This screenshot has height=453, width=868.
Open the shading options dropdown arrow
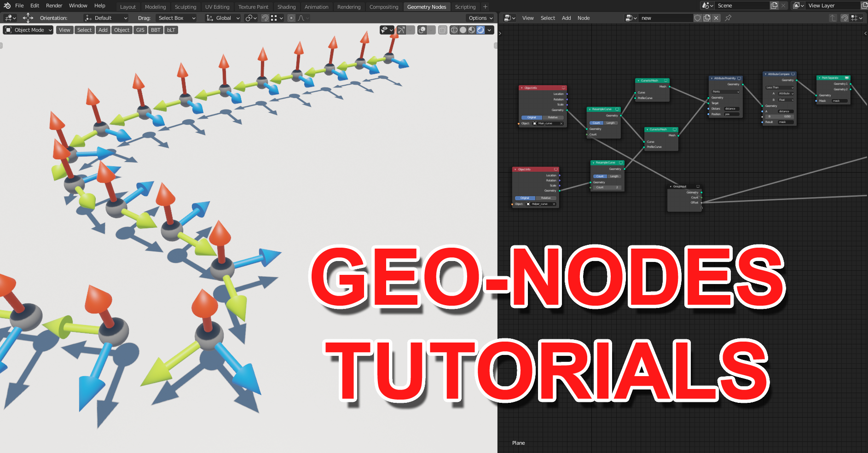point(490,30)
